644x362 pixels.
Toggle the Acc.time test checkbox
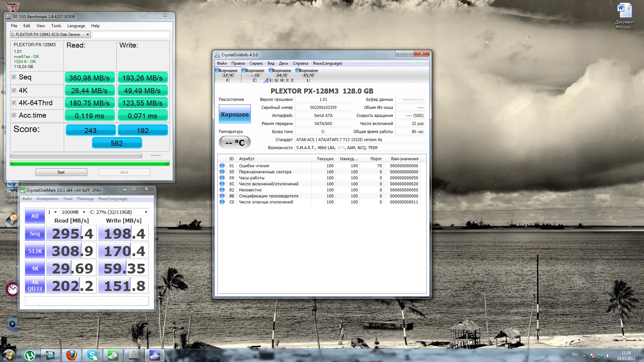pos(14,115)
